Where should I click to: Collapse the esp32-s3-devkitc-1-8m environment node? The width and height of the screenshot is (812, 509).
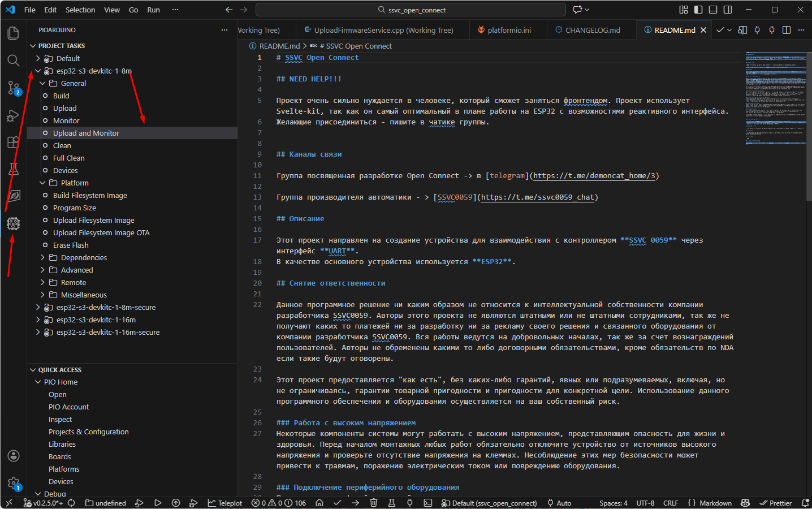pyautogui.click(x=38, y=71)
